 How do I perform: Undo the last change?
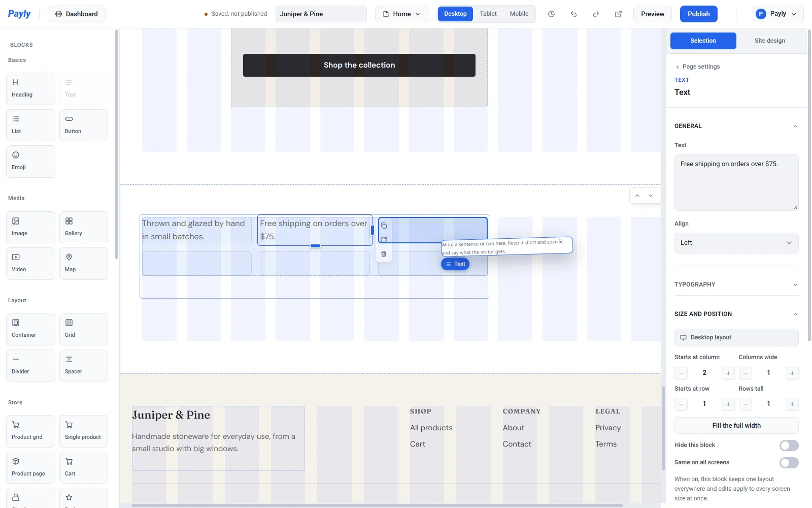point(573,14)
